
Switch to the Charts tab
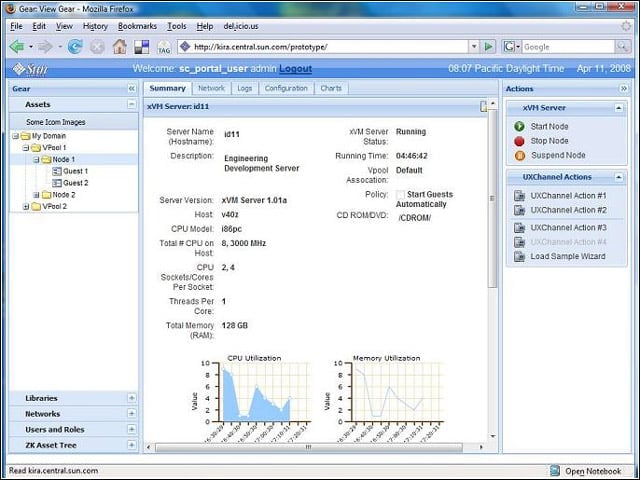331,88
